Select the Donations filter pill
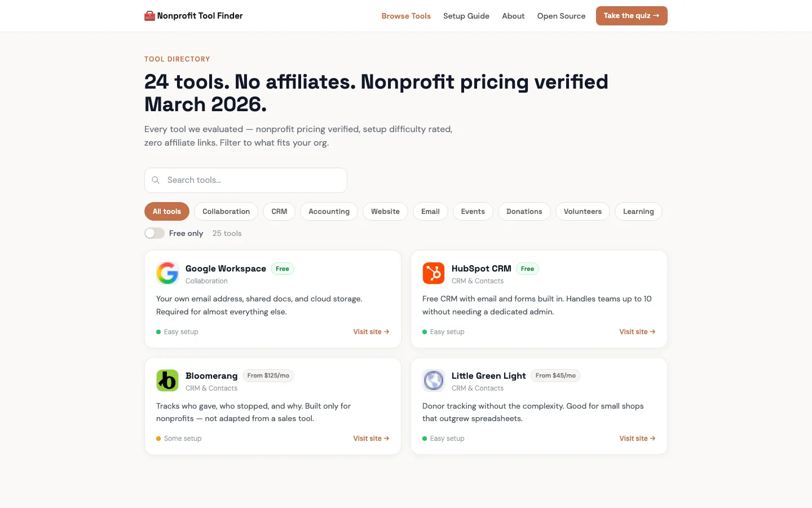Viewport: 812px width, 508px height. (524, 211)
